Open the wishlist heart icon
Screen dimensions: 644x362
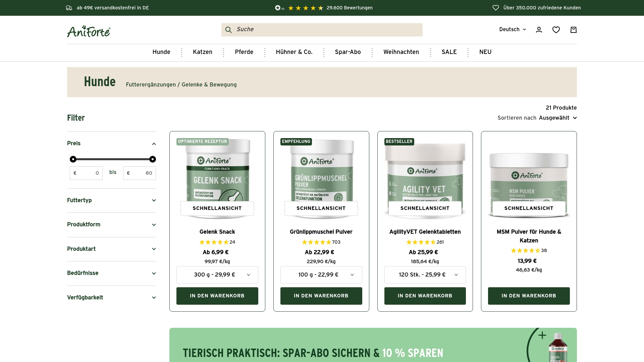(556, 29)
